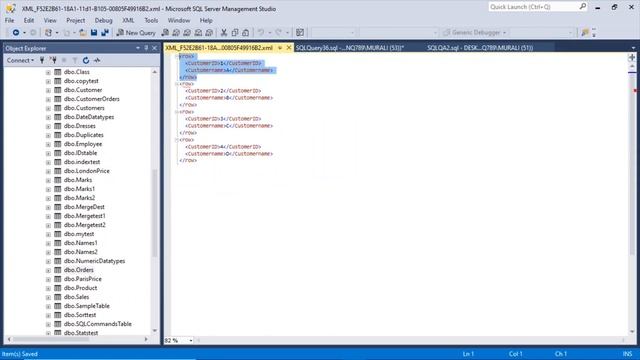Expand the dbo.Customer table node
Screen dimensions: 640x360
(48, 90)
